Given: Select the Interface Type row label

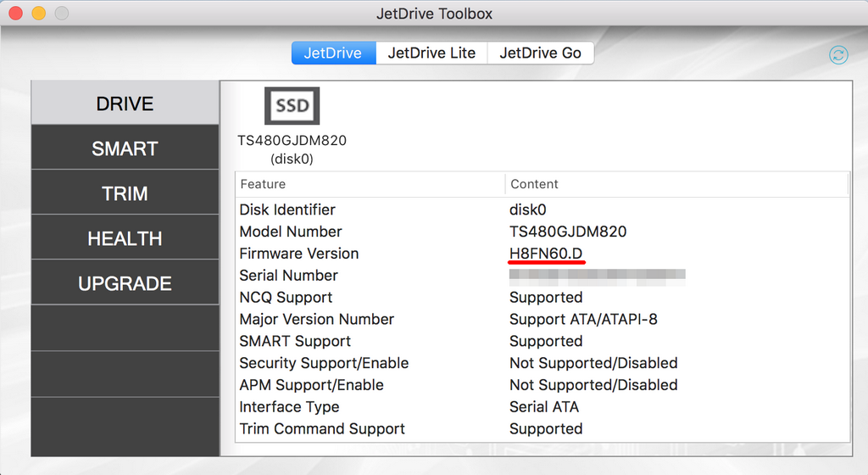Looking at the screenshot, I should (289, 407).
